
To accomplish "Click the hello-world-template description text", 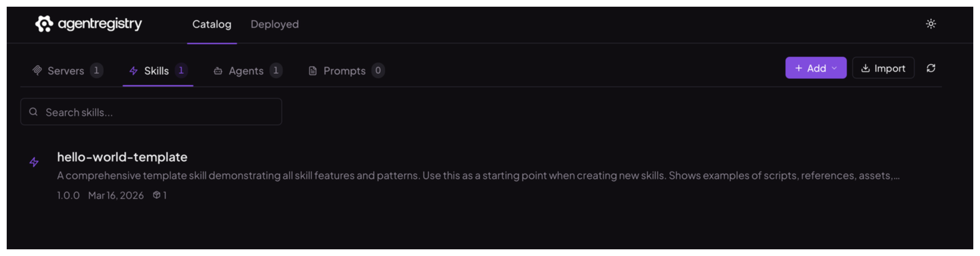I will coord(478,176).
